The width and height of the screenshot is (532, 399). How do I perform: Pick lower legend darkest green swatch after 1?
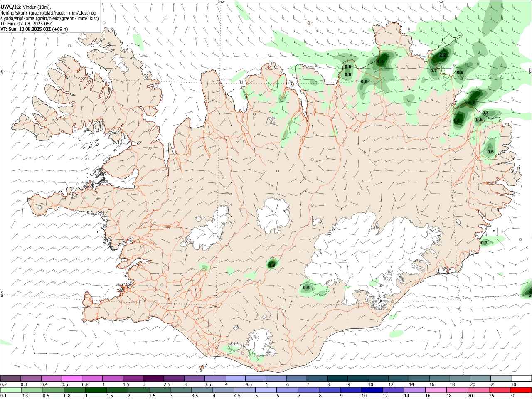(x=96, y=390)
